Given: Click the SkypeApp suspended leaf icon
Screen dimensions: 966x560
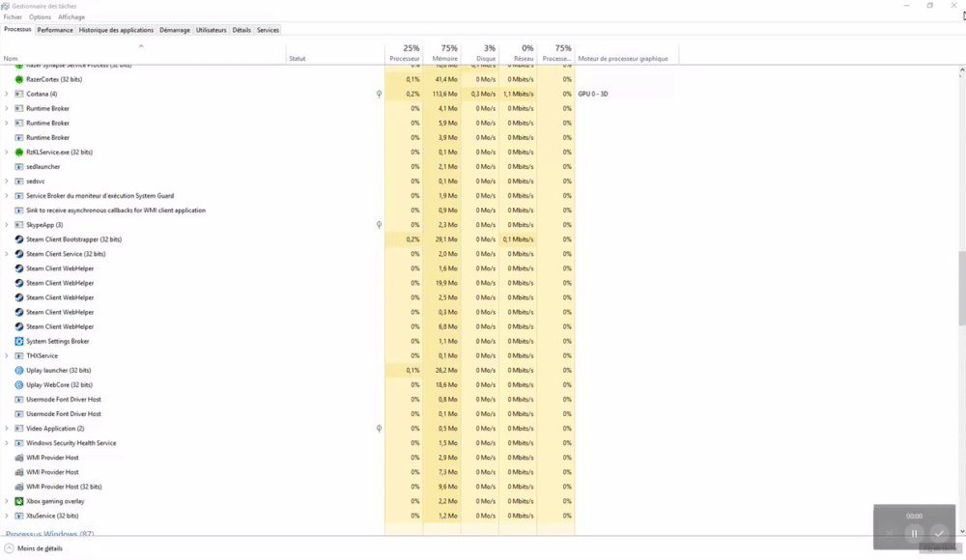Looking at the screenshot, I should pos(379,225).
